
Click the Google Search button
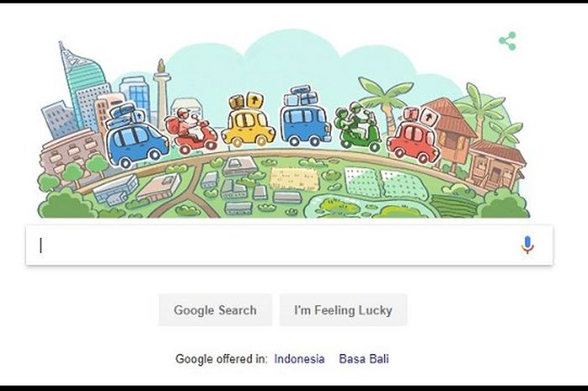pyautogui.click(x=215, y=310)
